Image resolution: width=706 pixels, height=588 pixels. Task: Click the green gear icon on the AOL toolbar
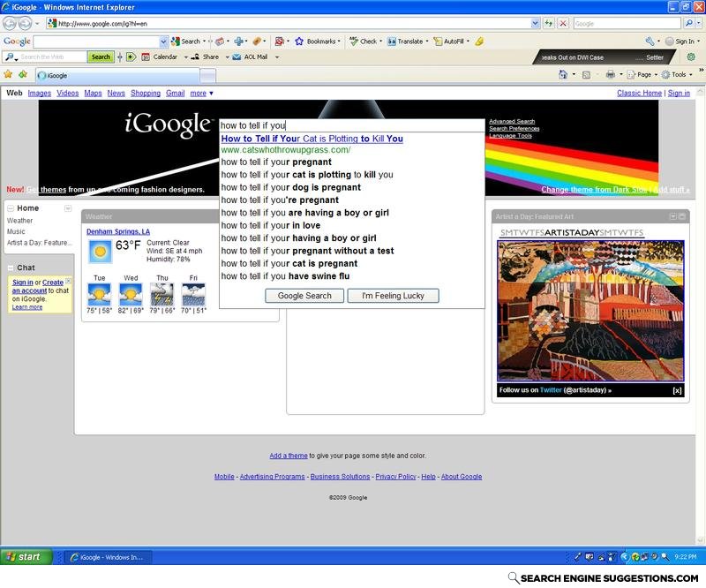(691, 57)
